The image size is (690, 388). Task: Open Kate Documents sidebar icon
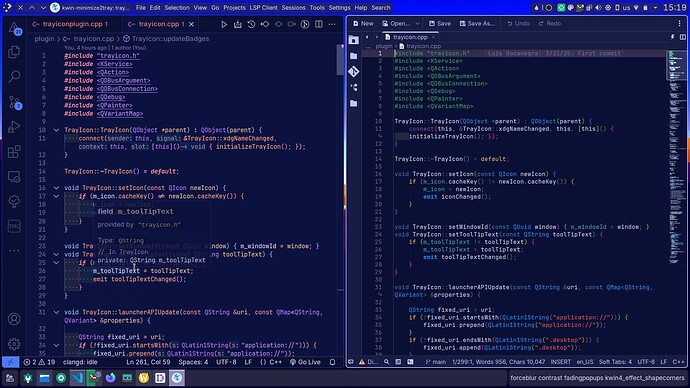(354, 40)
